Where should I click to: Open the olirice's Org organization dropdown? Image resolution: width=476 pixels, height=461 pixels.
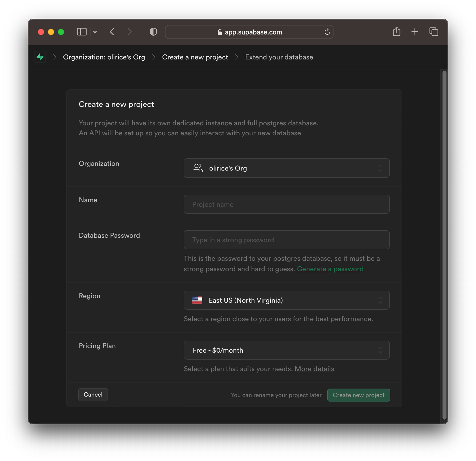(286, 168)
